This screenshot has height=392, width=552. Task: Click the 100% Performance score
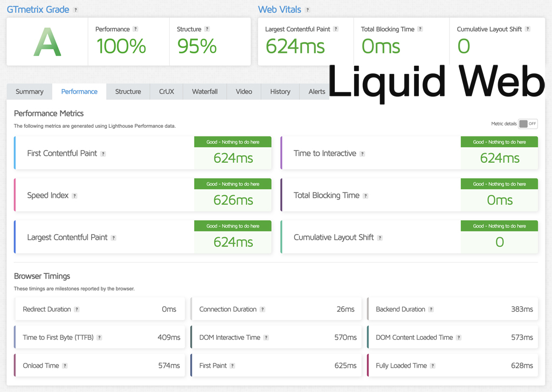click(121, 46)
